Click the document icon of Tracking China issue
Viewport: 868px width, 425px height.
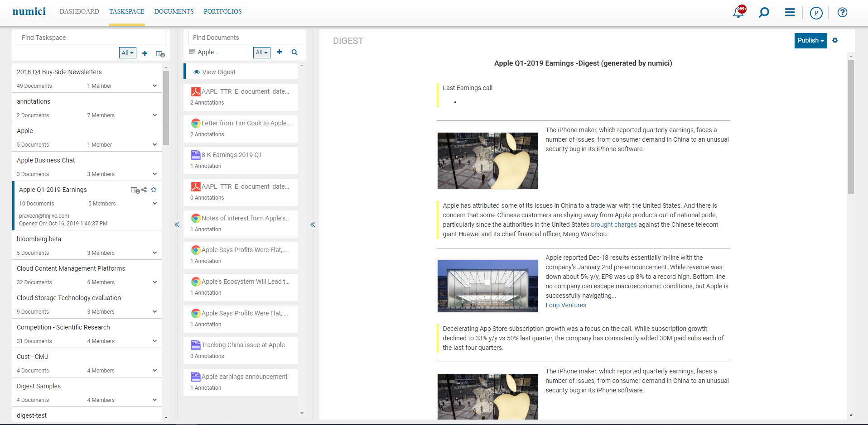pyautogui.click(x=196, y=345)
